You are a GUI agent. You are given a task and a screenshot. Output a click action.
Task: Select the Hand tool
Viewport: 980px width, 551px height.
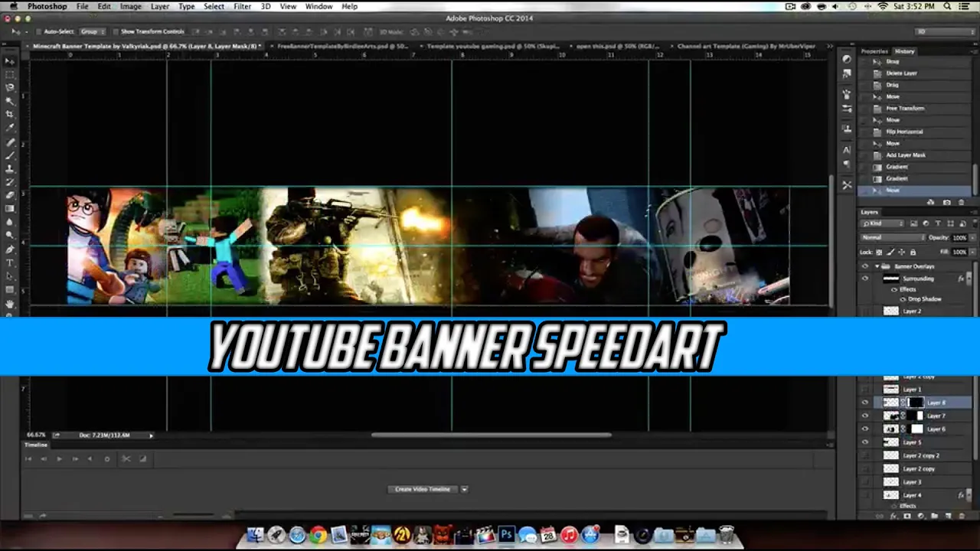pyautogui.click(x=10, y=304)
